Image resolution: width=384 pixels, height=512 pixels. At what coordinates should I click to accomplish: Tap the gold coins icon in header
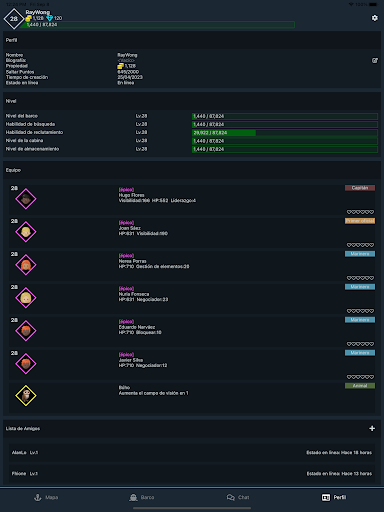29,18
